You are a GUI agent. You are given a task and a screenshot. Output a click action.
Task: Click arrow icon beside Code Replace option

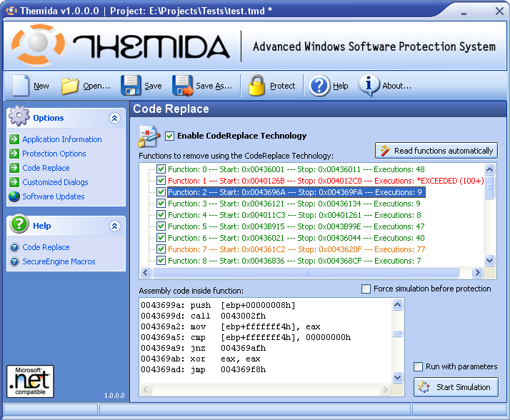click(x=14, y=168)
